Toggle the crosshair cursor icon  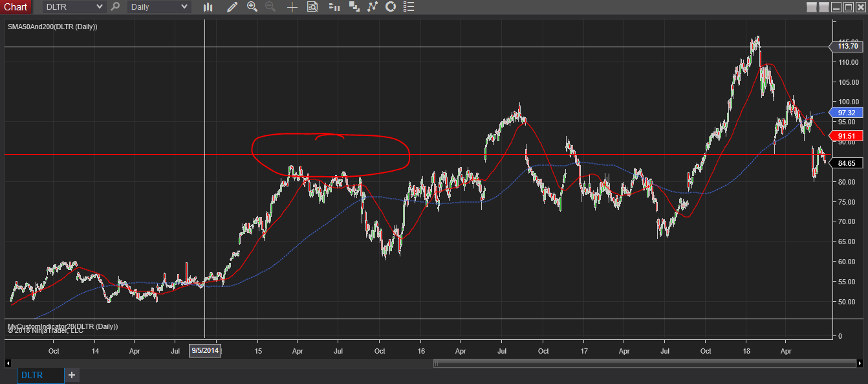pyautogui.click(x=292, y=7)
